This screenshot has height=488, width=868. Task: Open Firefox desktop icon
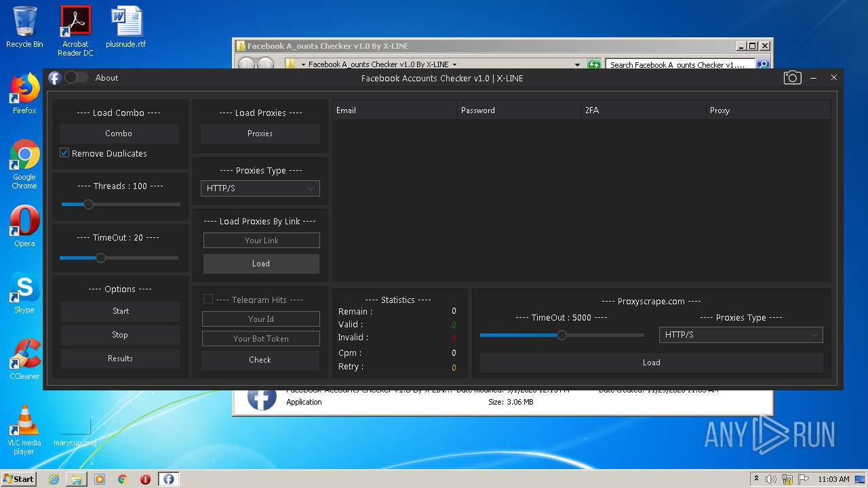24,94
